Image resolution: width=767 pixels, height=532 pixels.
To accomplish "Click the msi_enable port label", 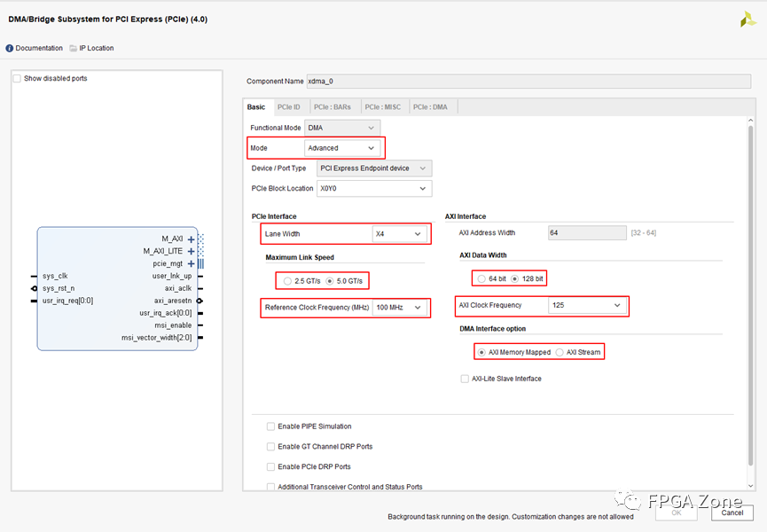I will coord(173,325).
